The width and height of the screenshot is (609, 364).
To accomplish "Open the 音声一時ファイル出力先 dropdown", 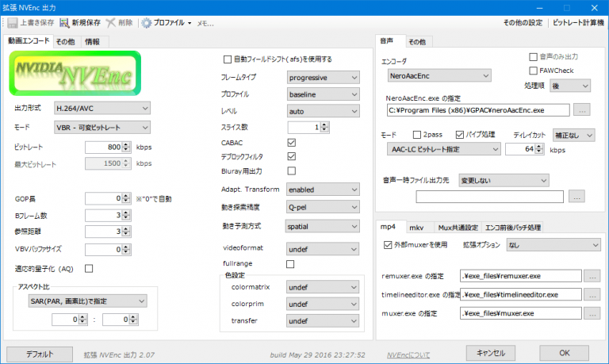I will tap(504, 181).
